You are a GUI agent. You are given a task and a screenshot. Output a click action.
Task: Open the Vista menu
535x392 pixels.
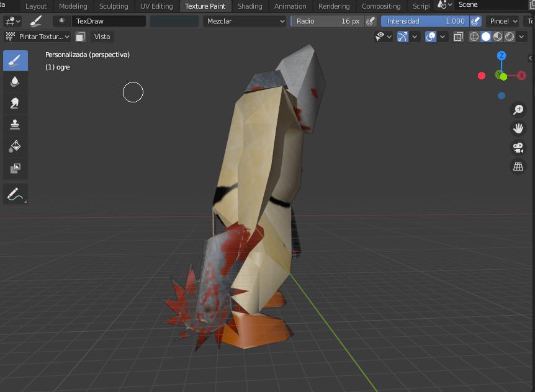tap(102, 37)
